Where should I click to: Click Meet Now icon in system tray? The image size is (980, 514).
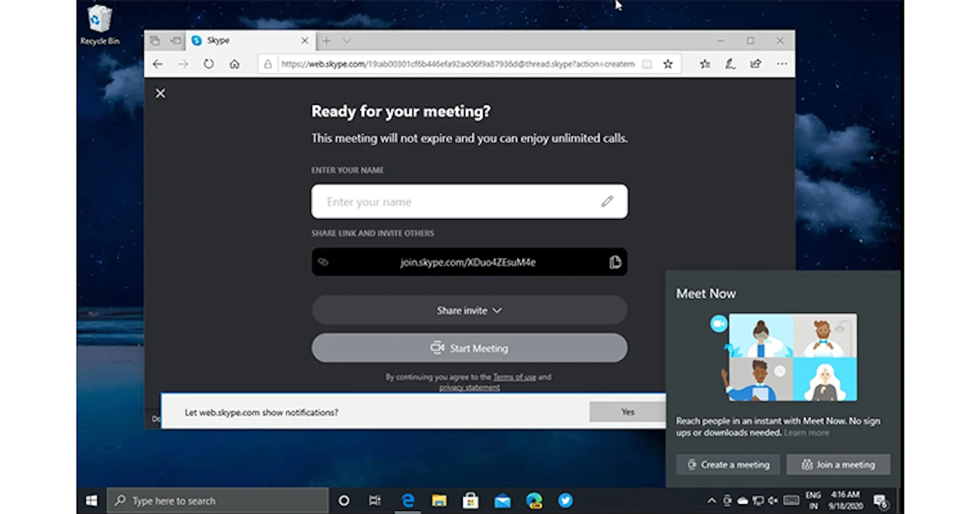(727, 501)
